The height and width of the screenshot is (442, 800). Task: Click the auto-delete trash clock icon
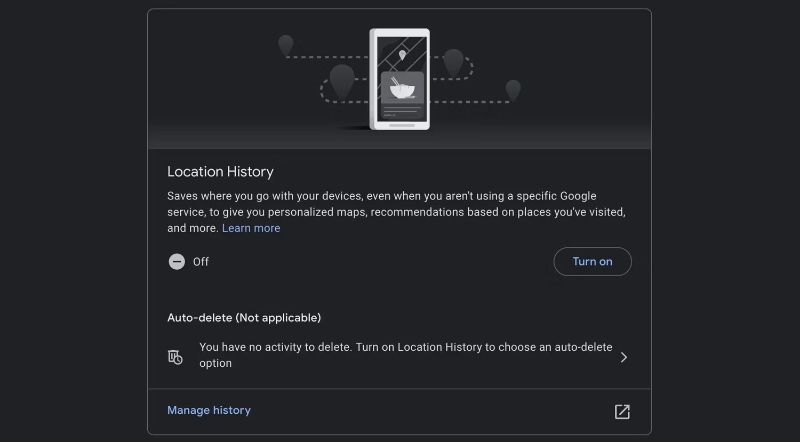coord(177,357)
